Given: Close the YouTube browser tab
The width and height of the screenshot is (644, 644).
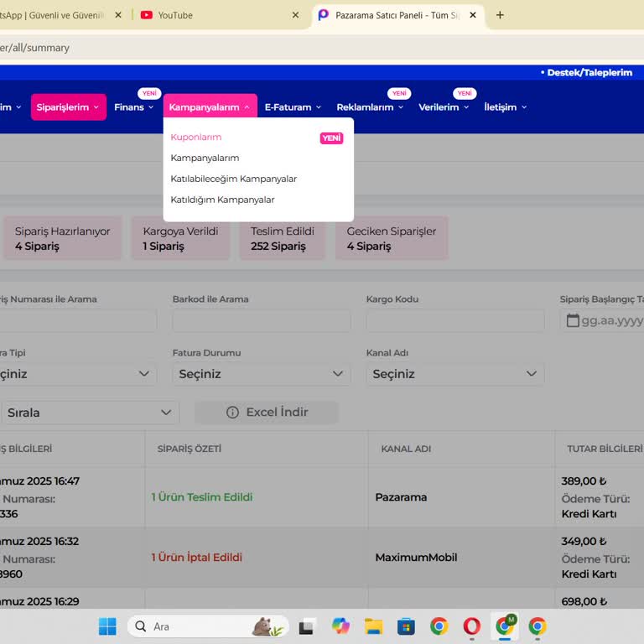Looking at the screenshot, I should [x=295, y=15].
